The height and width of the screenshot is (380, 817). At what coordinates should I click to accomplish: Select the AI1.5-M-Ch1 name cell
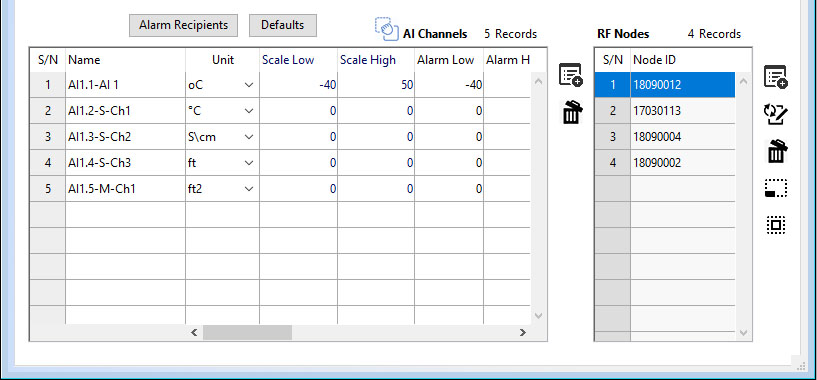125,189
